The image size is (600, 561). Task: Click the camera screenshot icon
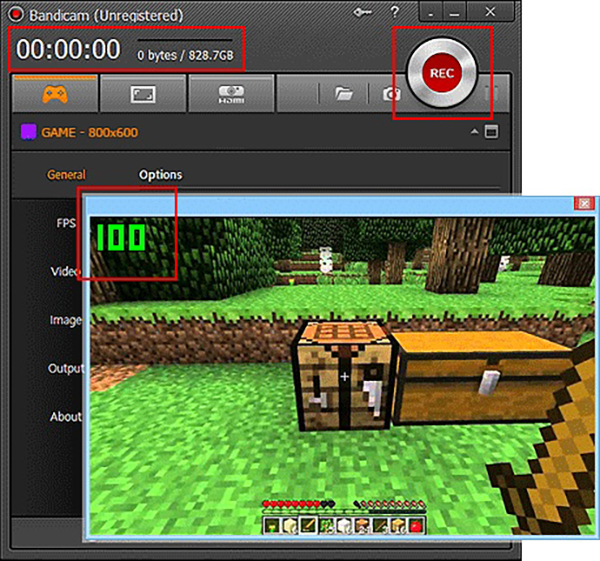388,93
